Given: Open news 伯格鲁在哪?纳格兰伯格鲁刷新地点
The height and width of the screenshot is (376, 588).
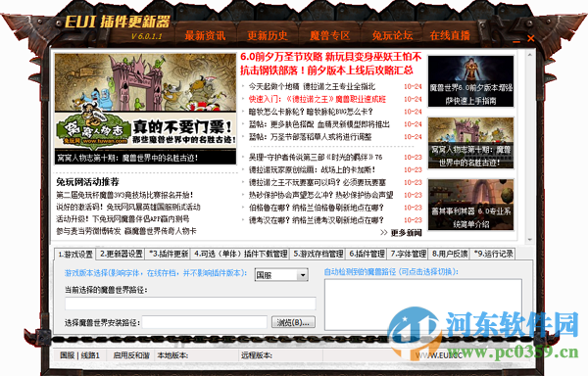Looking at the screenshot, I should click(x=317, y=208).
